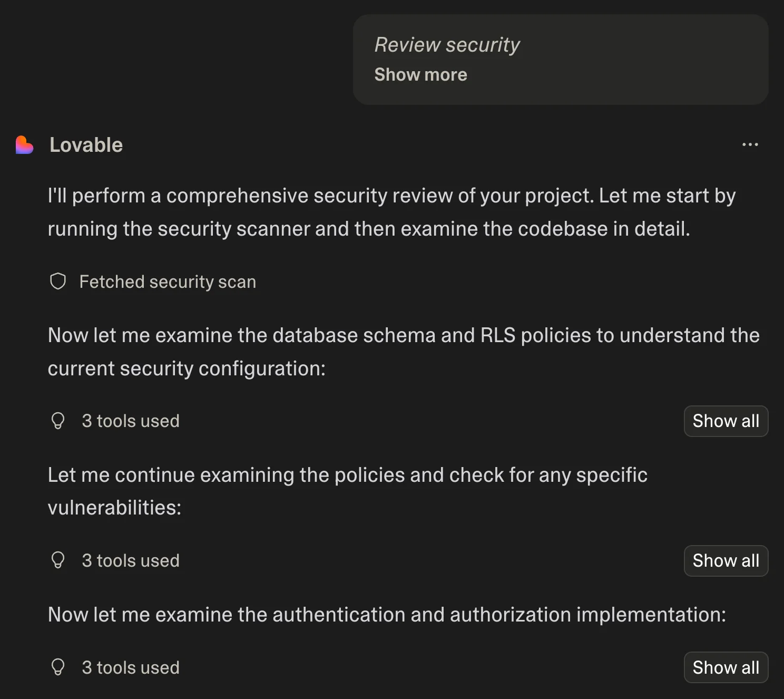
Task: Click the shield icon beside Fetched security scan
Action: point(58,281)
